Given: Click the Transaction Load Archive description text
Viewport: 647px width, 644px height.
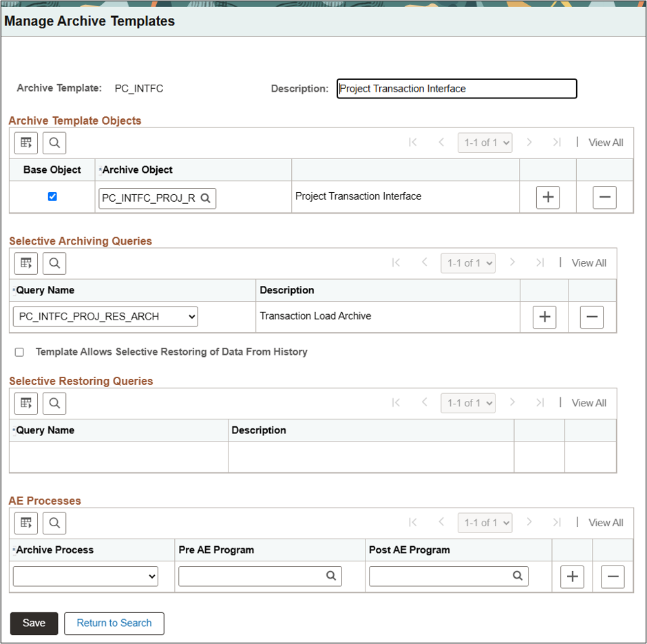Looking at the screenshot, I should pos(316,316).
